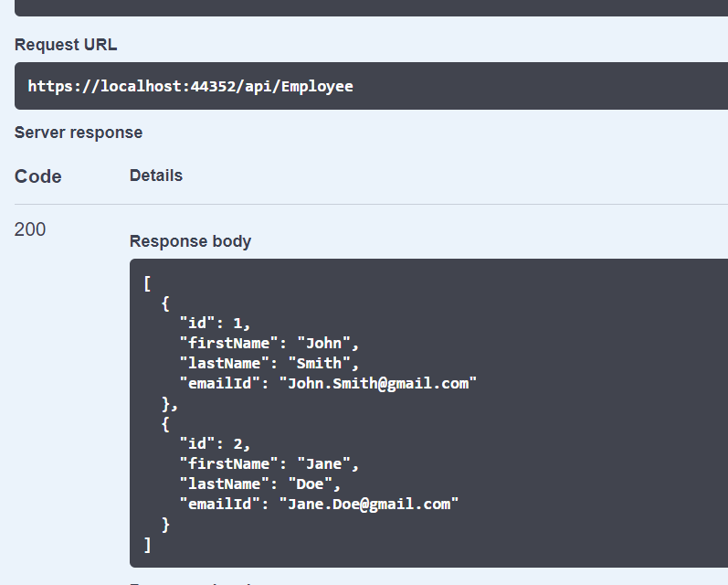Click the dark code block above Request URL

pos(365,7)
